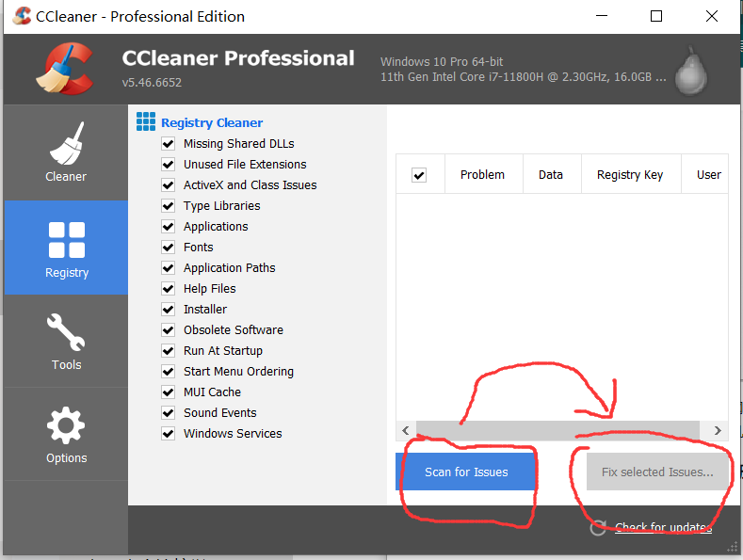Uncheck Application Paths

coord(169,267)
